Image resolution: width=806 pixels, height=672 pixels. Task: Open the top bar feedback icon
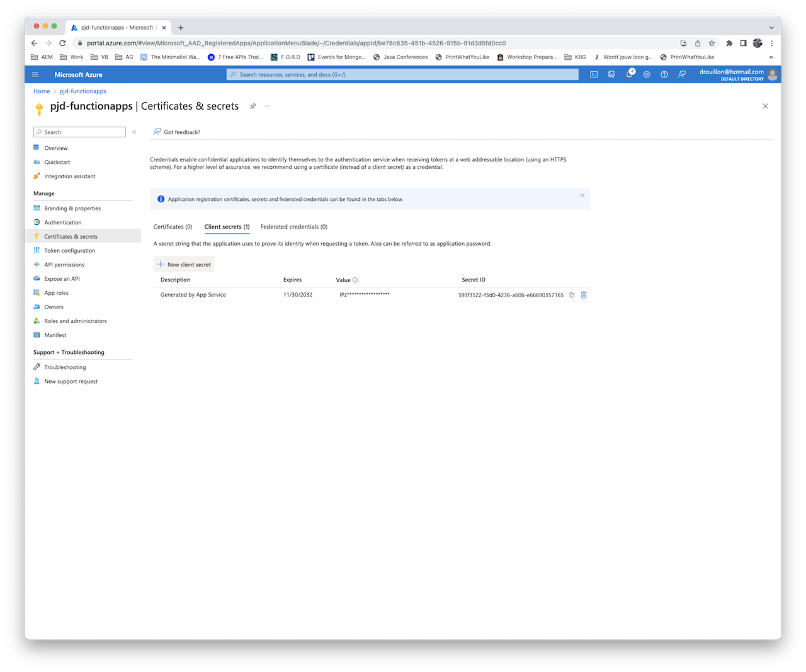tap(682, 74)
